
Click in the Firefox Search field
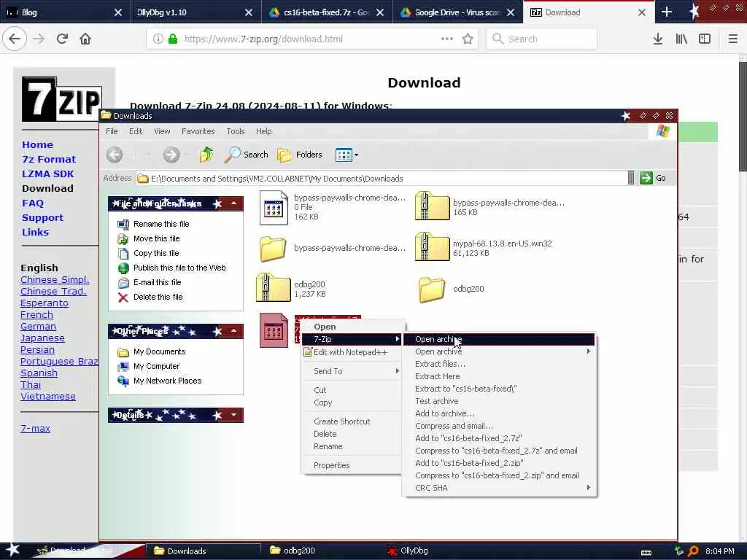click(541, 39)
